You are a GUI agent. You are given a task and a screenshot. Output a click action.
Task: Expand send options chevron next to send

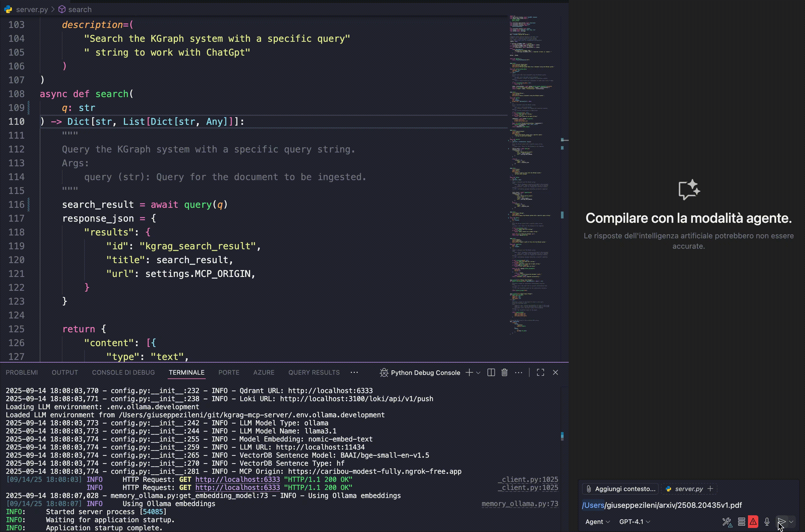(x=791, y=522)
